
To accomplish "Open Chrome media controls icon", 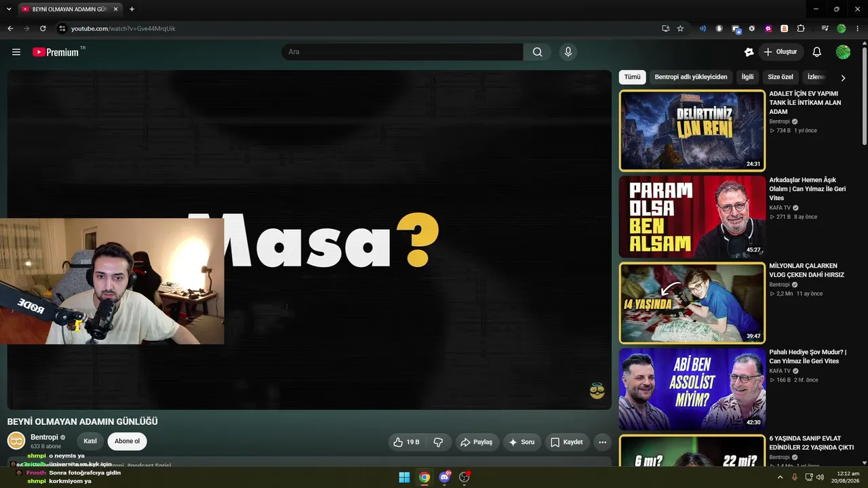I will point(825,28).
